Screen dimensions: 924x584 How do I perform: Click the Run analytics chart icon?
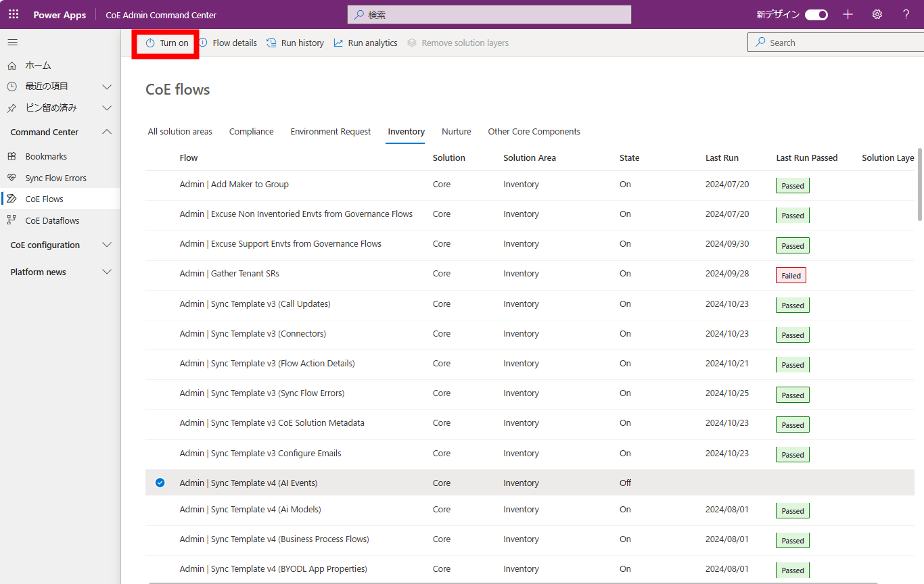coord(339,43)
